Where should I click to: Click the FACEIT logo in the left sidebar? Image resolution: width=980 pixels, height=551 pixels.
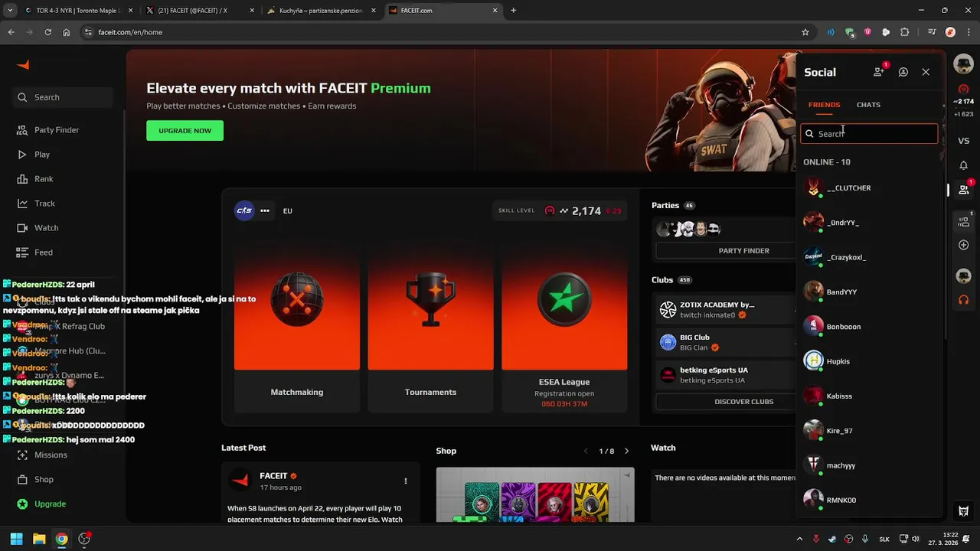tap(23, 65)
